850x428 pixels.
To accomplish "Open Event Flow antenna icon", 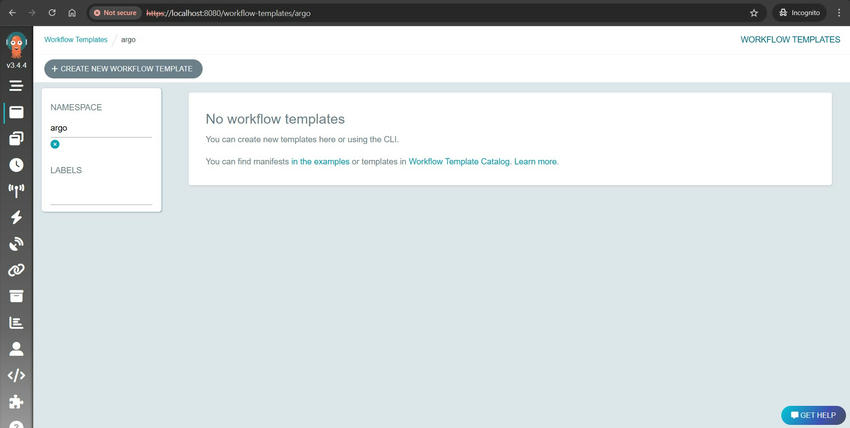I will click(x=16, y=191).
